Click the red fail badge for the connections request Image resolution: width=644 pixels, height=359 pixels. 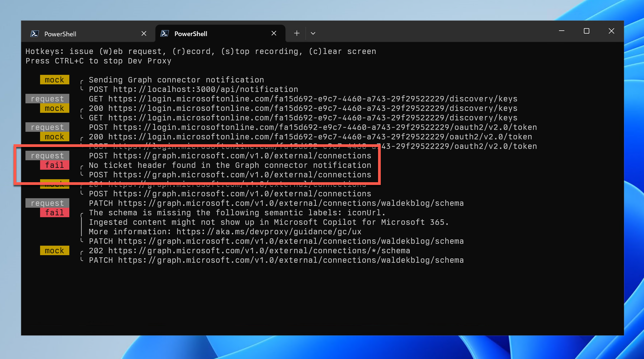[54, 165]
